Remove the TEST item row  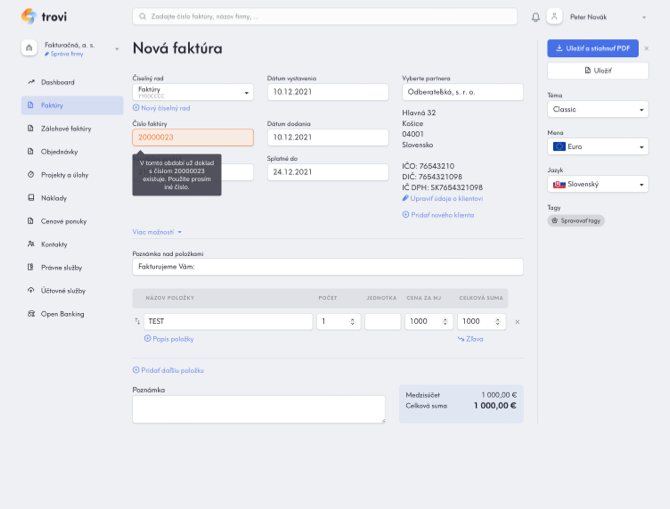point(517,321)
